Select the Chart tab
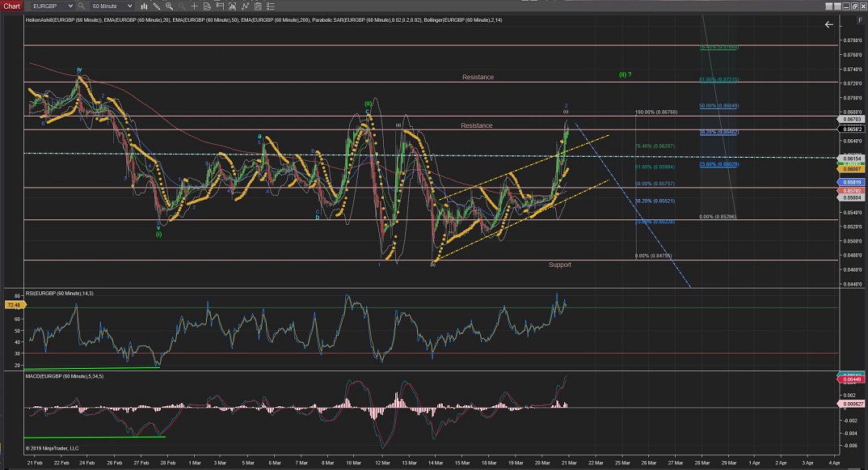This screenshot has height=470, width=868. point(11,6)
